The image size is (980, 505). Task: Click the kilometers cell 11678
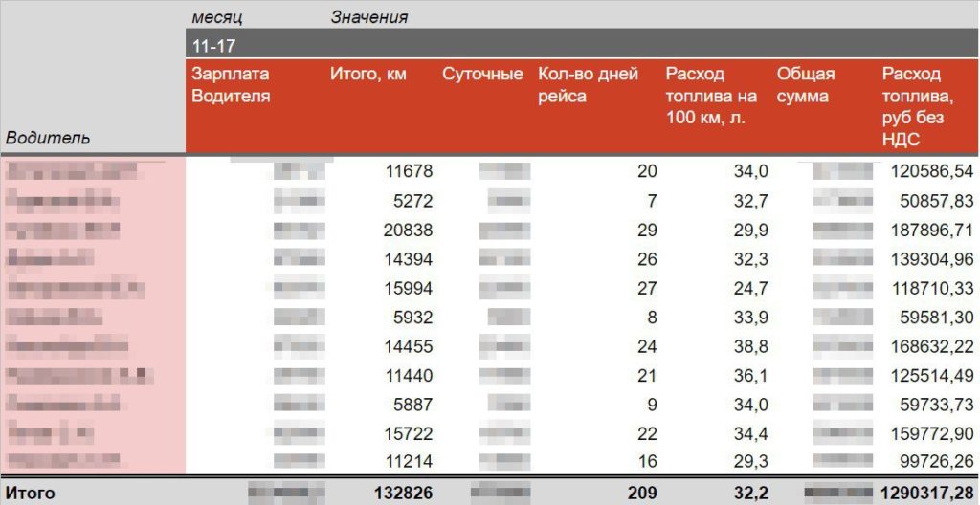coord(409,172)
